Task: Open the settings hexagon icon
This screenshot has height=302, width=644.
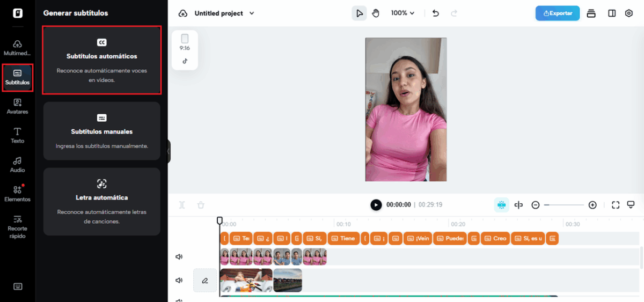Action: (x=629, y=13)
